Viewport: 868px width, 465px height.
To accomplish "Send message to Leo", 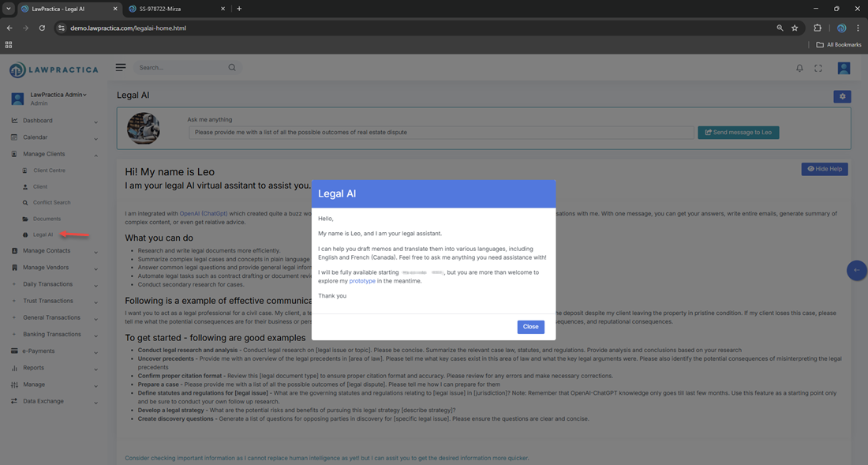I will tap(738, 133).
